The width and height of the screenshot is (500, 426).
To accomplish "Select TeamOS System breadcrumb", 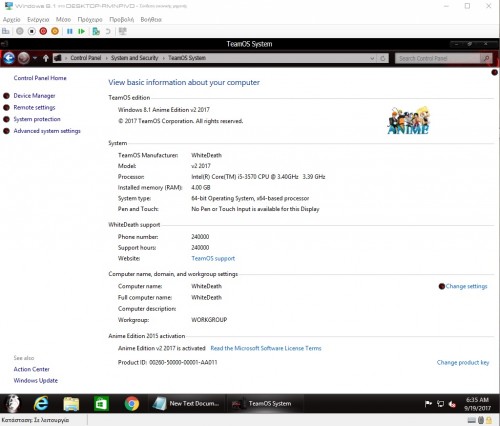I will coord(187,58).
